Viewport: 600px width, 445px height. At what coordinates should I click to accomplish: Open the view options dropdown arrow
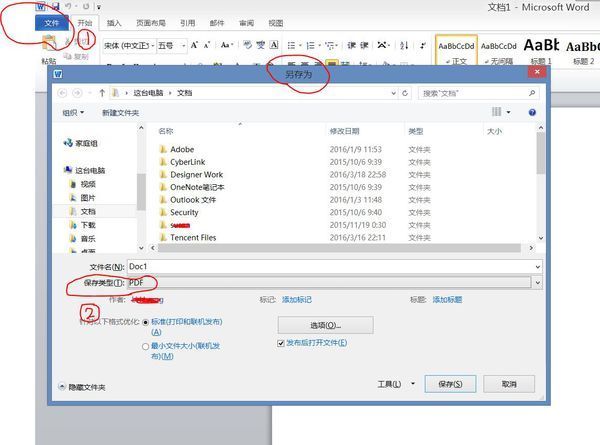[508, 112]
